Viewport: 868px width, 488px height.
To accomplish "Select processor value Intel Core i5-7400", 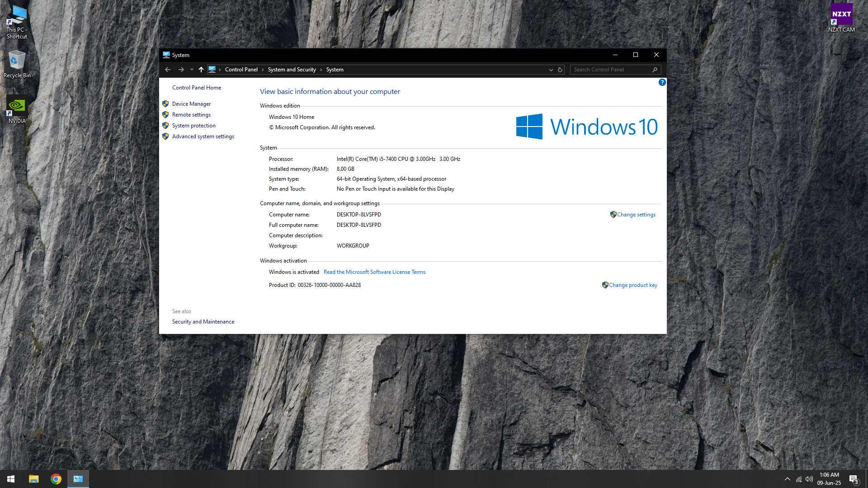I will tap(398, 159).
